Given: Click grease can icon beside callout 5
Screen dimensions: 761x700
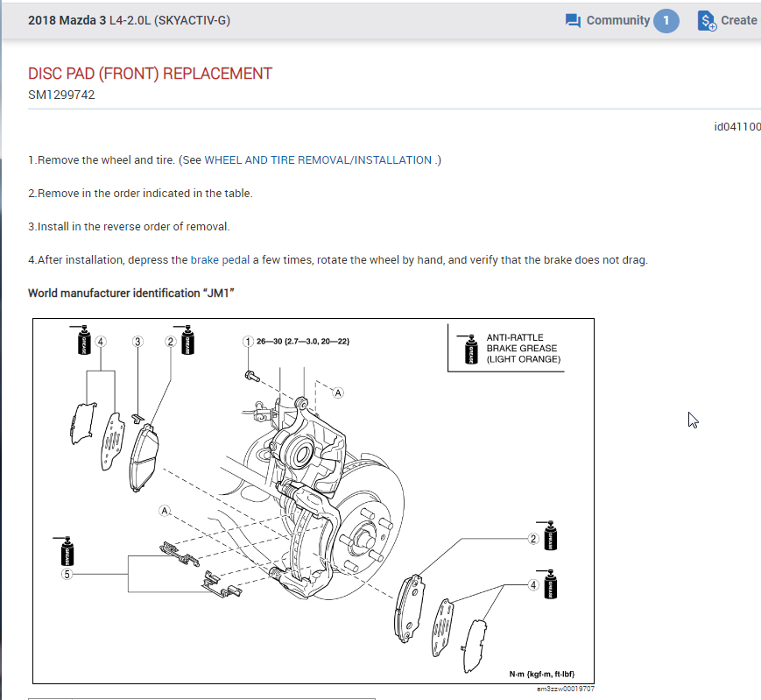Looking at the screenshot, I should tap(66, 550).
